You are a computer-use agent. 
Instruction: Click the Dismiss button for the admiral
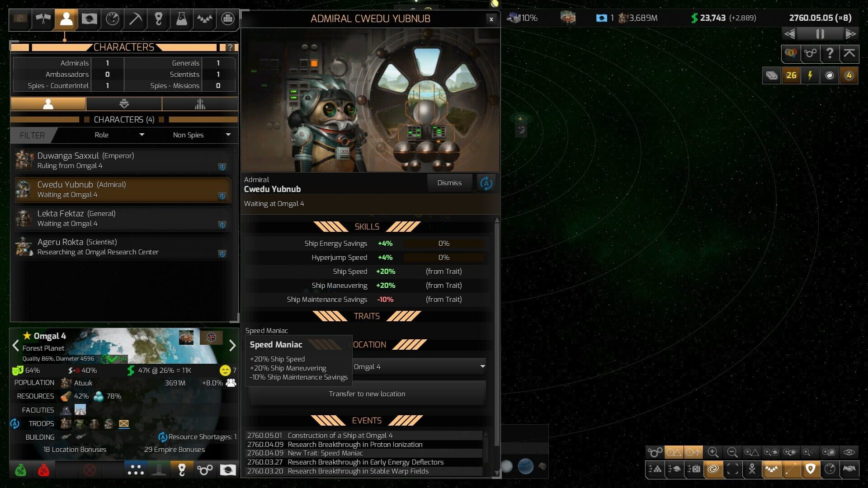(449, 183)
